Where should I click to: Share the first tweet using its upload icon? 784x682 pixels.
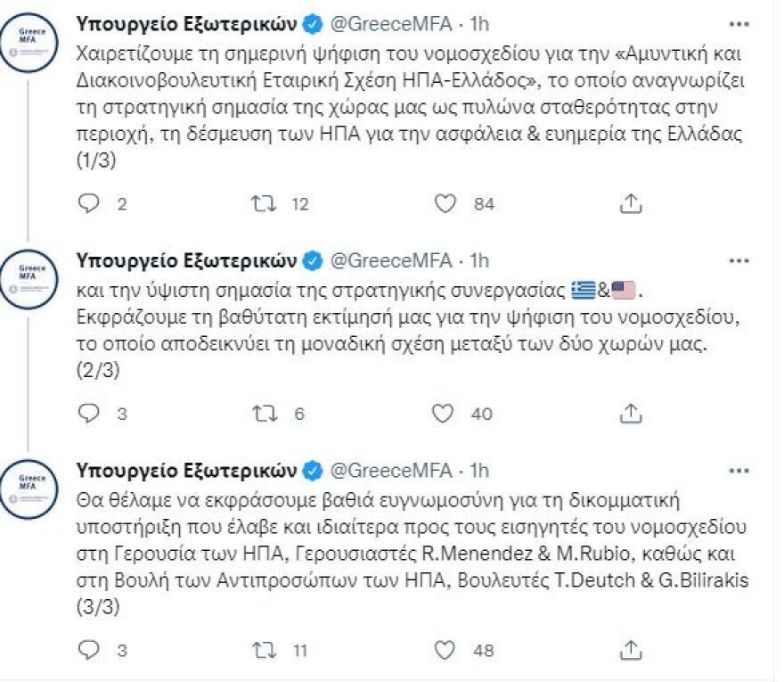coord(631,203)
